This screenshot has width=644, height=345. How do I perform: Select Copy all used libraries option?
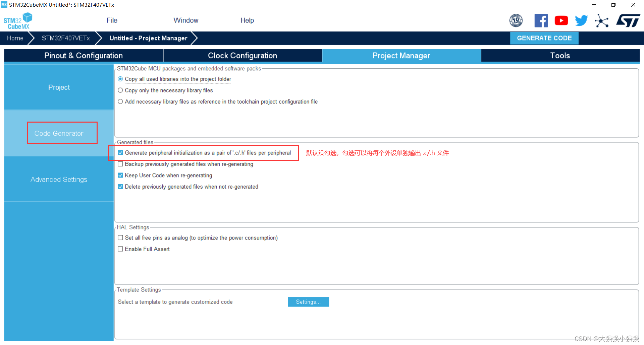pyautogui.click(x=120, y=79)
